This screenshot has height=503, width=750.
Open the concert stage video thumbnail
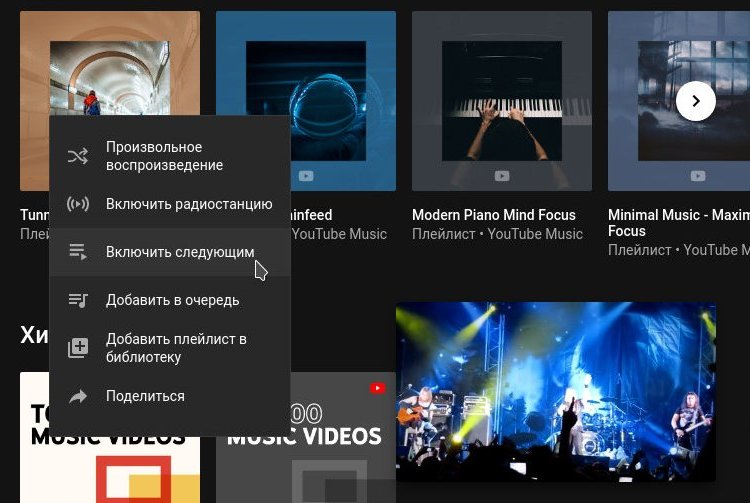[x=556, y=392]
